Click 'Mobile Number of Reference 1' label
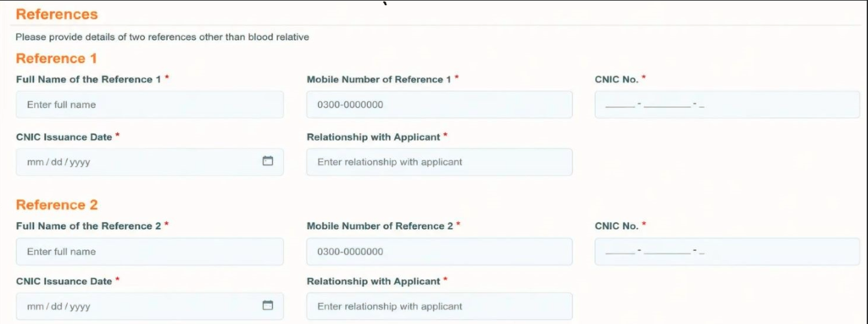Image resolution: width=868 pixels, height=324 pixels. (379, 79)
